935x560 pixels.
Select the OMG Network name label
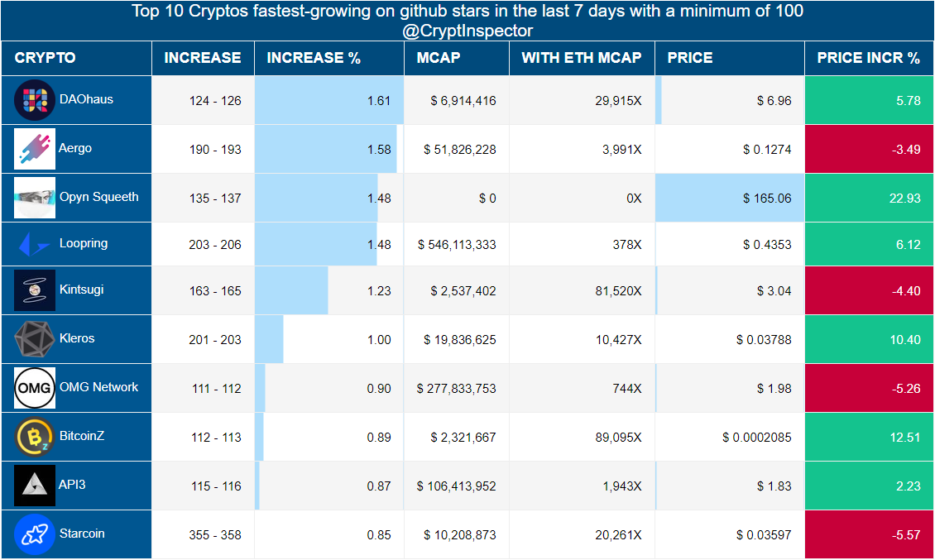tap(99, 387)
